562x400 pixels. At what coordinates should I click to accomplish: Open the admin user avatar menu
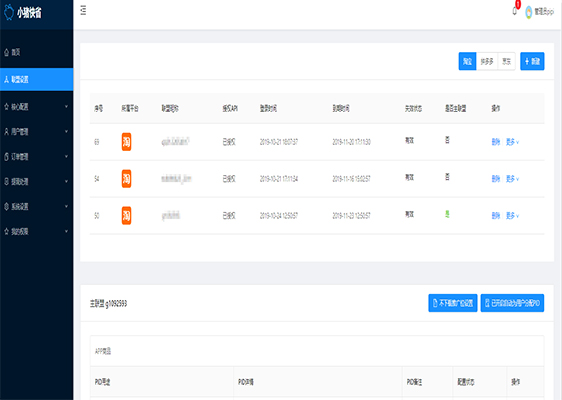[528, 12]
